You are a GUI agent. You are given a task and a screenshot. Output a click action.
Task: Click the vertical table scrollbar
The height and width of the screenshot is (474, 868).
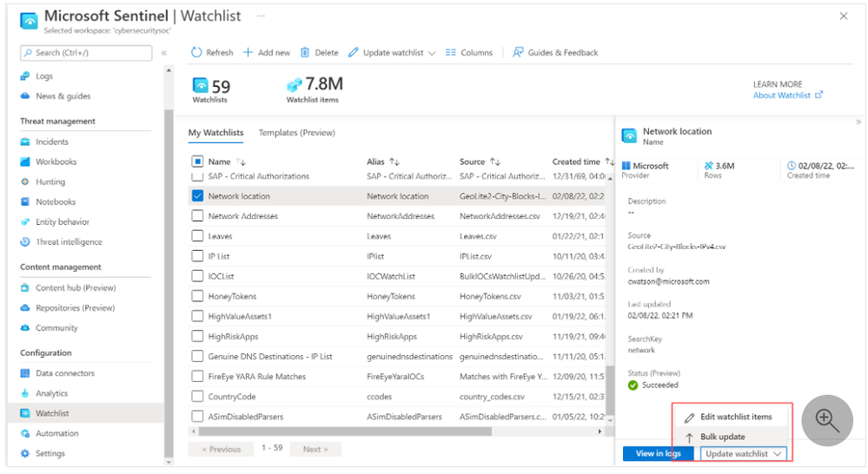[x=610, y=390]
